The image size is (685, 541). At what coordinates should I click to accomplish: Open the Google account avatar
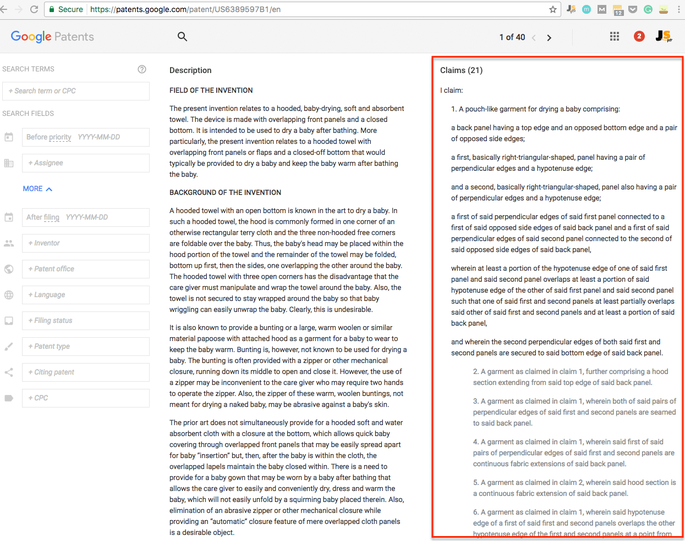click(663, 37)
